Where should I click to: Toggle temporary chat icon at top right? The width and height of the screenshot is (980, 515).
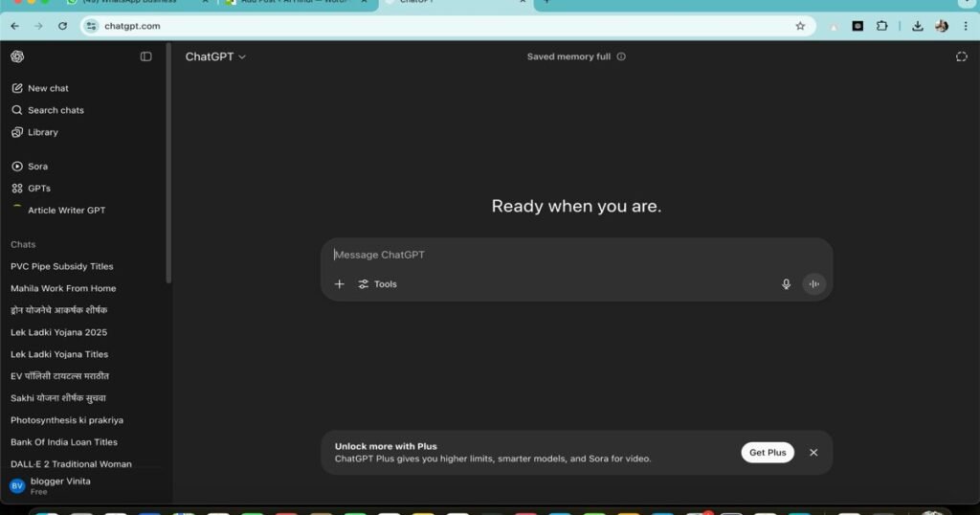pos(961,56)
